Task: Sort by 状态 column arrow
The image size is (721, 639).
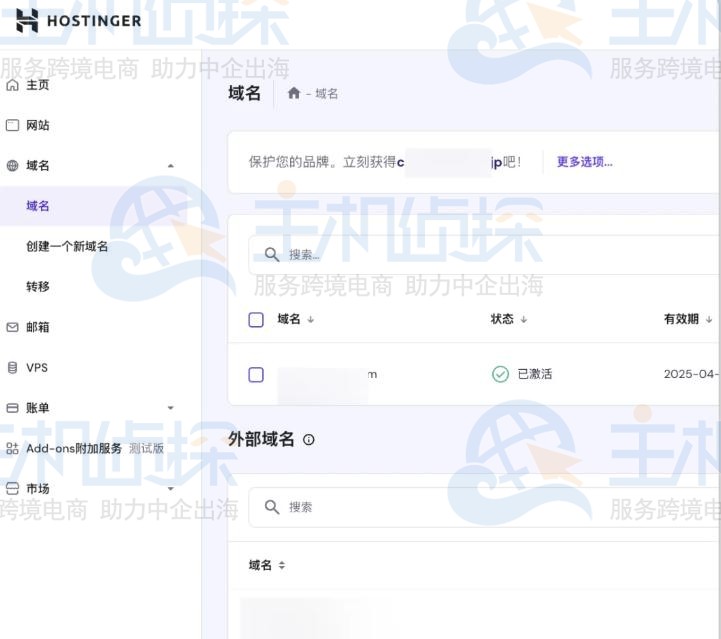Action: pyautogui.click(x=524, y=319)
